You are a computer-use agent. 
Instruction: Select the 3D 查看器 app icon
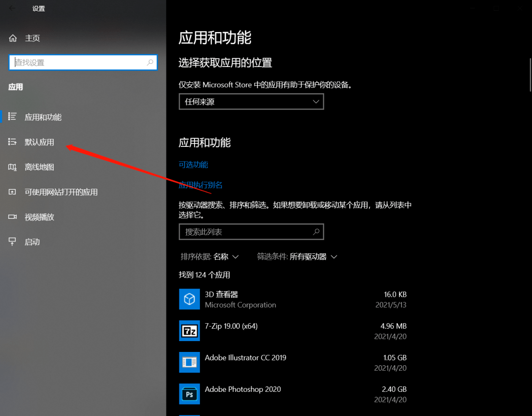[189, 299]
